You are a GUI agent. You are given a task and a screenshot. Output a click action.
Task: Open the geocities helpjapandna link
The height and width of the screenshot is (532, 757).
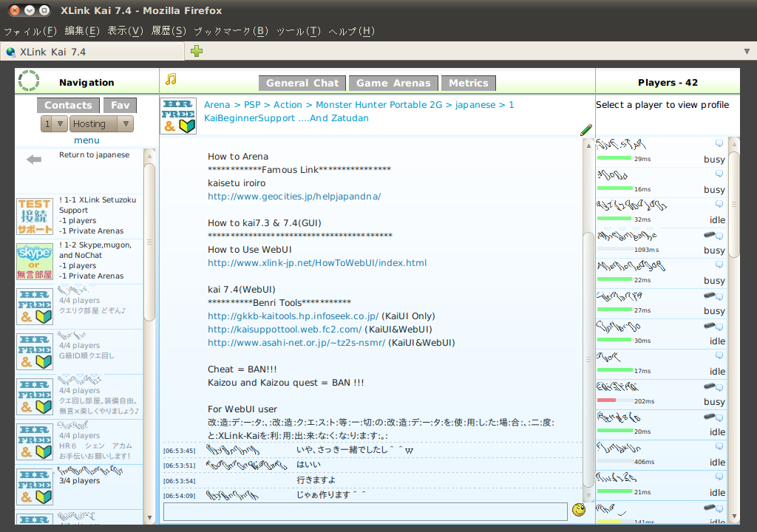pyautogui.click(x=294, y=197)
